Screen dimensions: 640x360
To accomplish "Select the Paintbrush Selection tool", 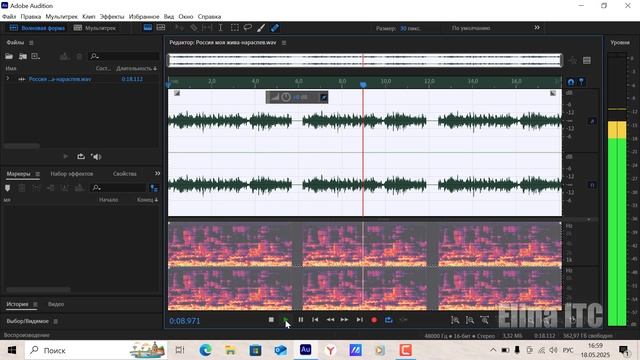I will coord(261,28).
